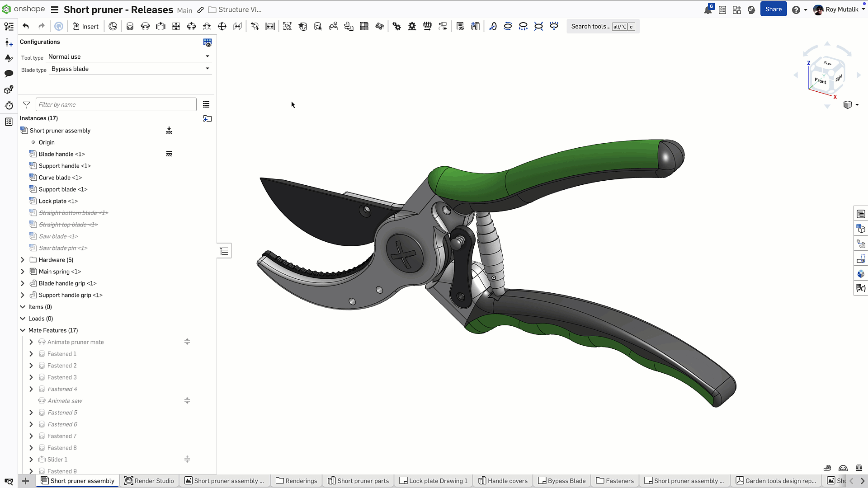Click the Share button
The height and width of the screenshot is (488, 868).
point(773,9)
